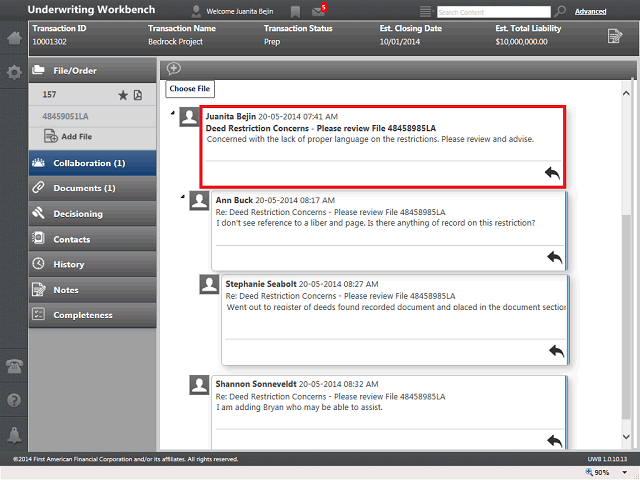Click Transaction ID value 10001302
640x480 pixels.
click(49, 42)
